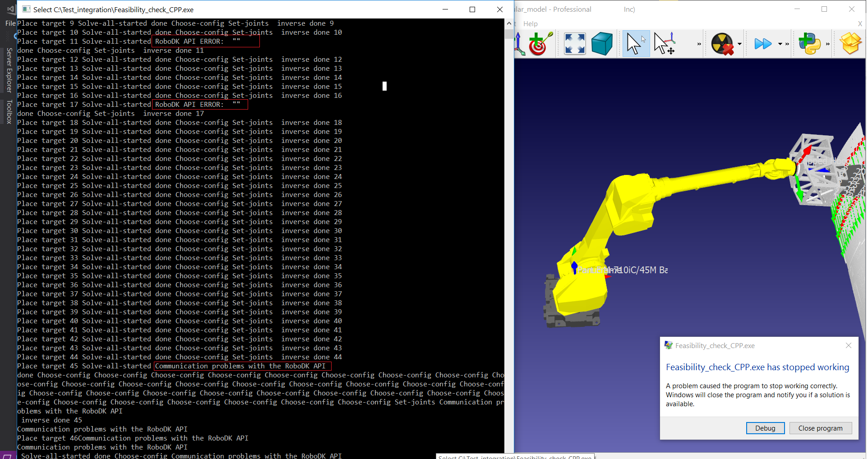Toggle the Move reference frame tool

pos(665,44)
